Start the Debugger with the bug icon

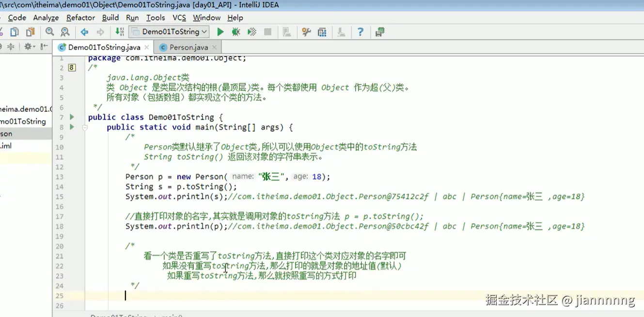(236, 31)
